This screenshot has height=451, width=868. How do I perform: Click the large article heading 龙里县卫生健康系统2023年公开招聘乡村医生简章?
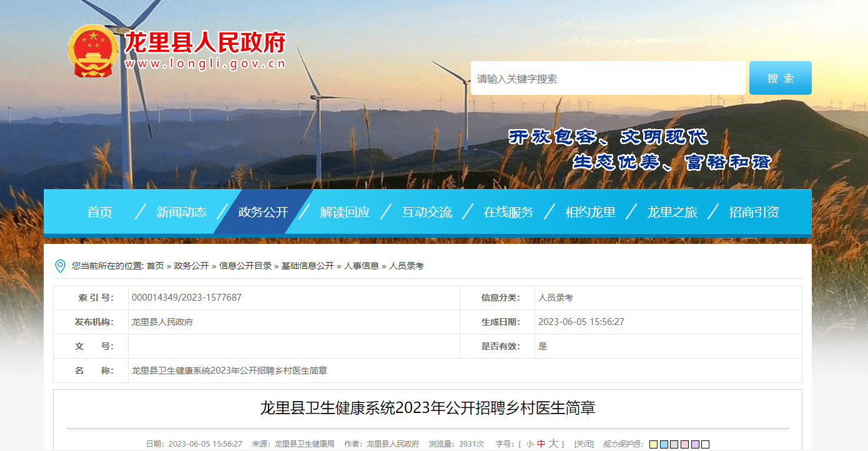428,408
